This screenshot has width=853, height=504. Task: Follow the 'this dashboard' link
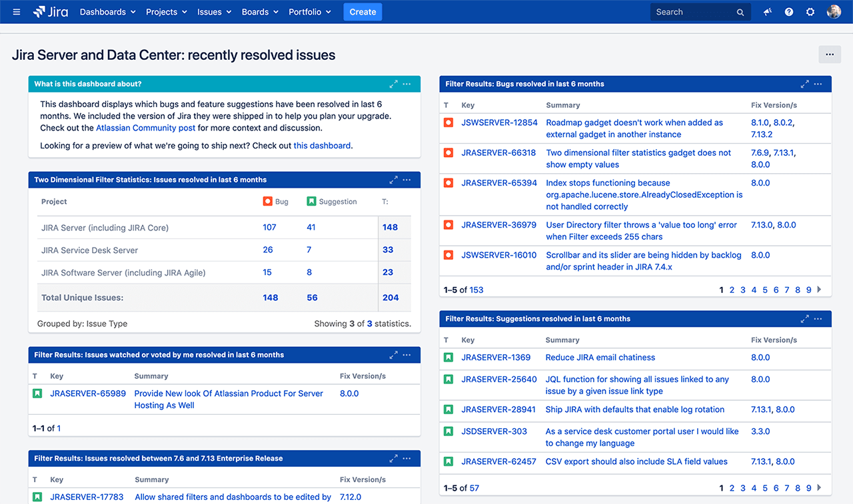tap(322, 146)
